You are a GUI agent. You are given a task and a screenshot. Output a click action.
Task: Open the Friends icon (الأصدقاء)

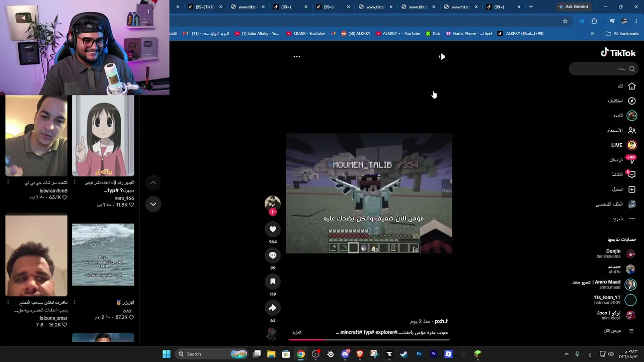coord(632,130)
